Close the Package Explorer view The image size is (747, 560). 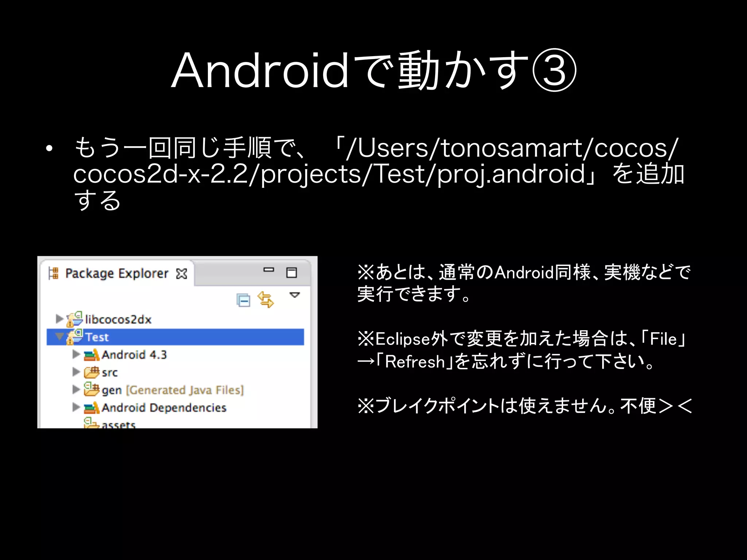click(x=181, y=273)
